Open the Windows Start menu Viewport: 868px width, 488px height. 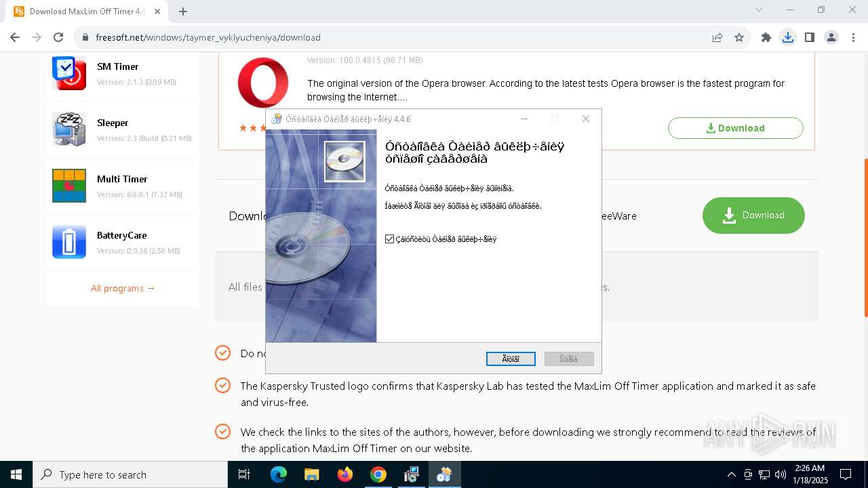point(16,474)
